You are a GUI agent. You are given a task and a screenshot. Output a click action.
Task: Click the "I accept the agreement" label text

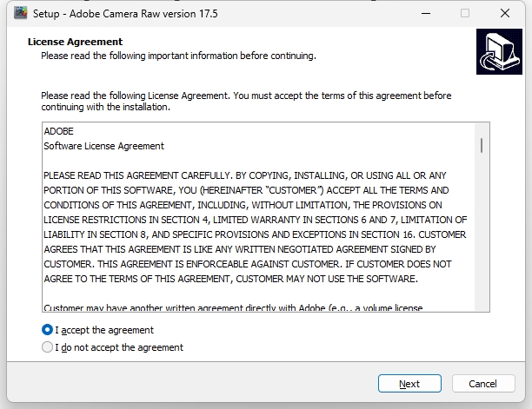(x=104, y=330)
